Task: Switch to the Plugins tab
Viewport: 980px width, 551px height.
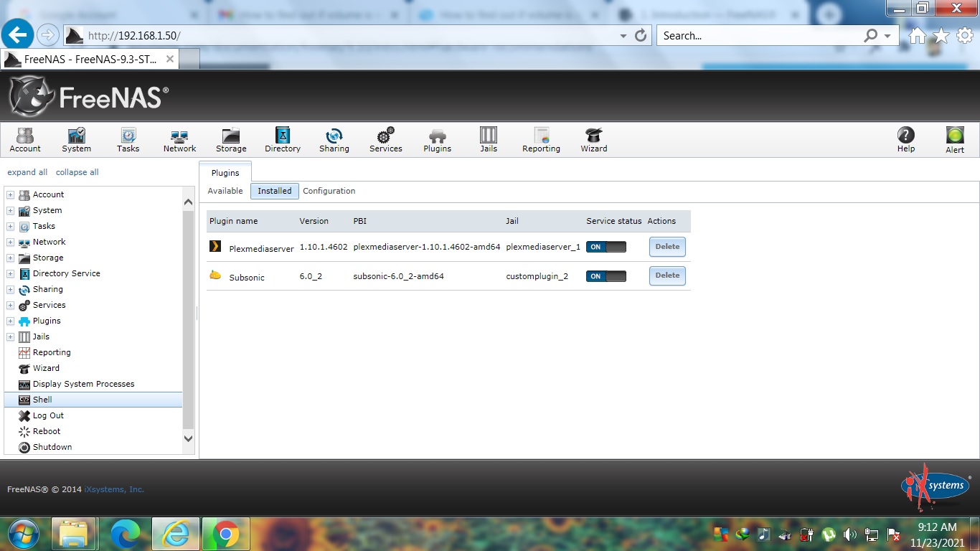Action: click(x=225, y=173)
